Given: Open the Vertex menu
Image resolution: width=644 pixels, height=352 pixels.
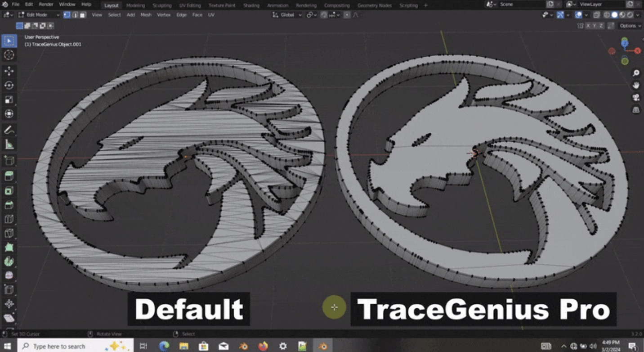Looking at the screenshot, I should pos(164,15).
